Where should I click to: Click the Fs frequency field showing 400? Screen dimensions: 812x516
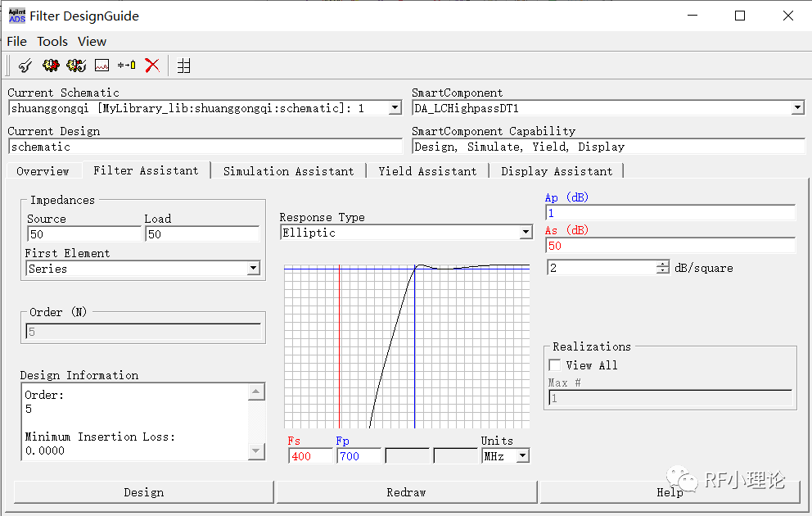tap(311, 456)
